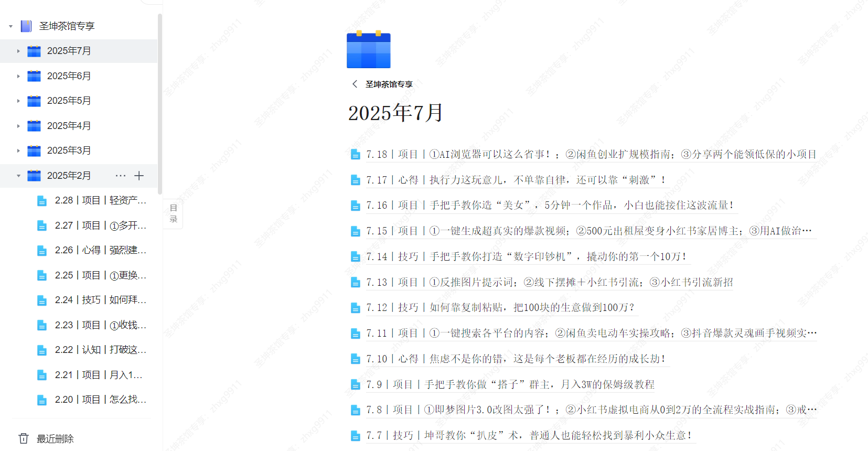Click the calendar icon next to 2025年4月
This screenshot has height=451, width=868.
34,126
